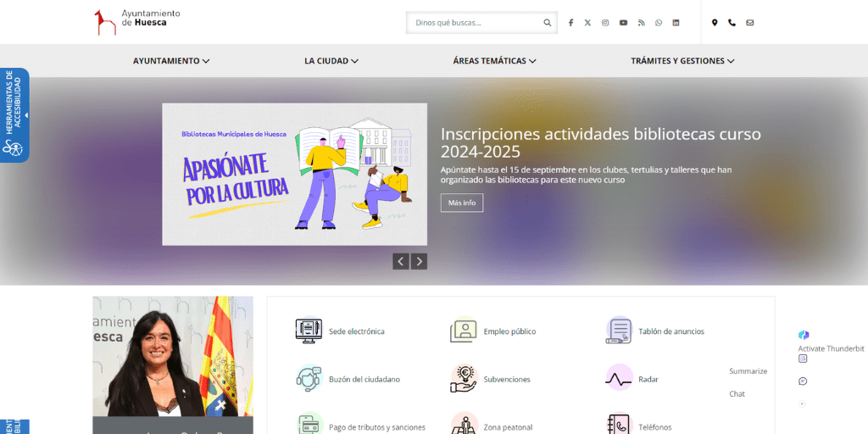Open the Zona peatonal link
Image resolution: width=868 pixels, height=434 pixels.
coord(509,427)
